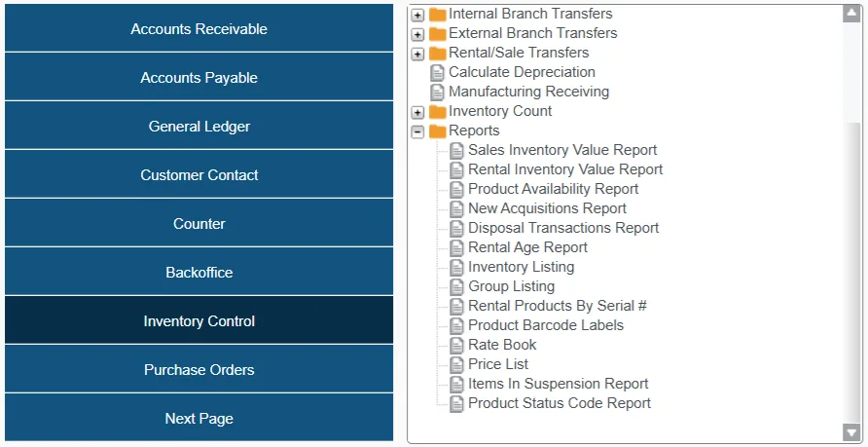Screen dimensions: 868x447
Task: Expand the Rental/Sale Transfers node
Action: (x=417, y=54)
